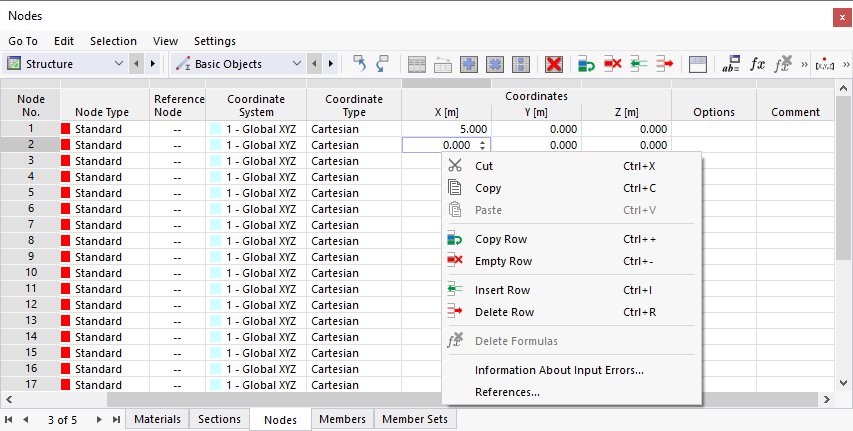Switch to the Member Sets tab
The height and width of the screenshot is (431, 853).
[x=415, y=420]
